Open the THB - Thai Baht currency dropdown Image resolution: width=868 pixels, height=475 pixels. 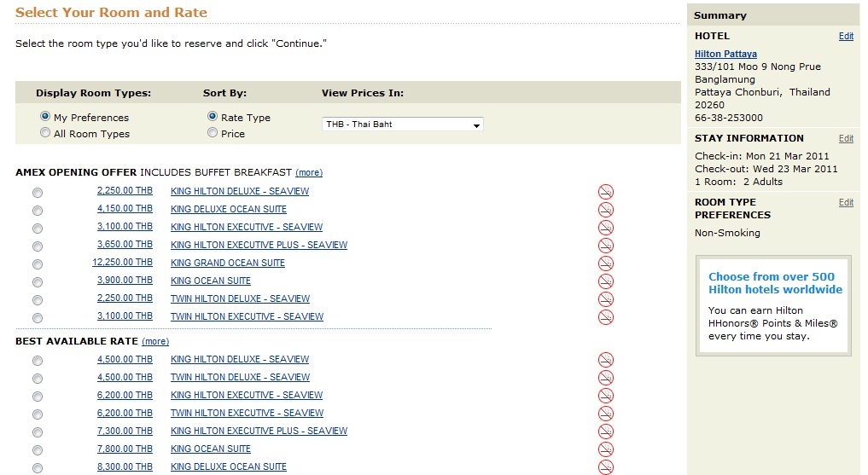(403, 125)
